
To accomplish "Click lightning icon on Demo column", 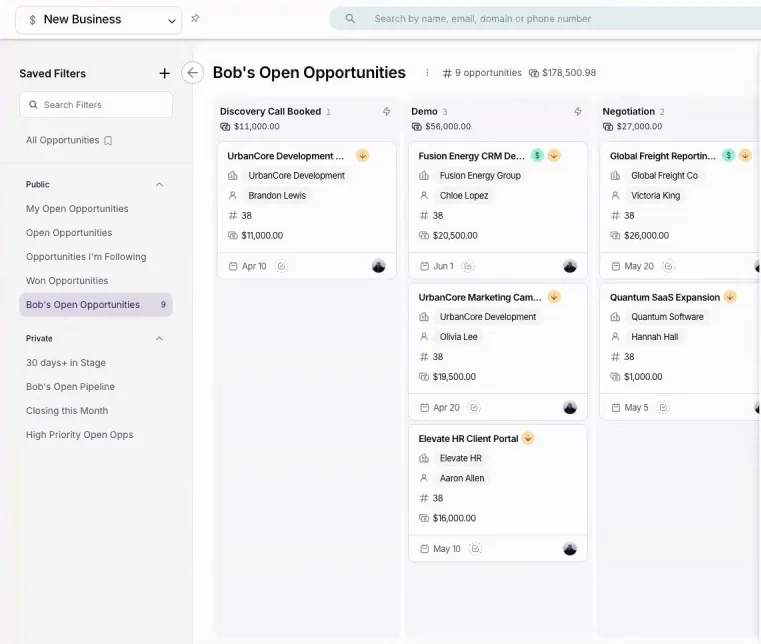I will click(x=578, y=112).
